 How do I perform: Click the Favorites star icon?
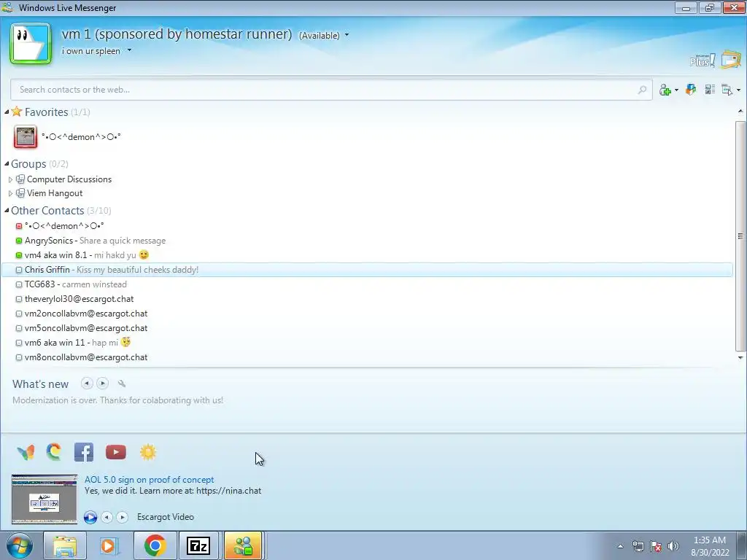pos(17,112)
